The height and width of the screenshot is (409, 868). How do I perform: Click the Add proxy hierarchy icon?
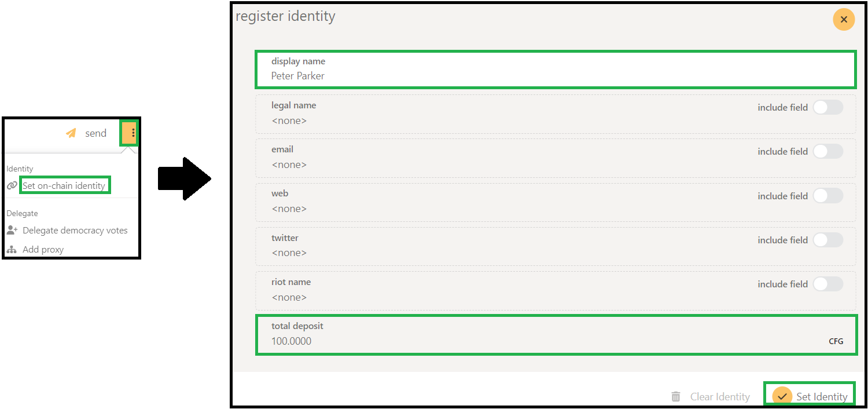[x=12, y=250]
